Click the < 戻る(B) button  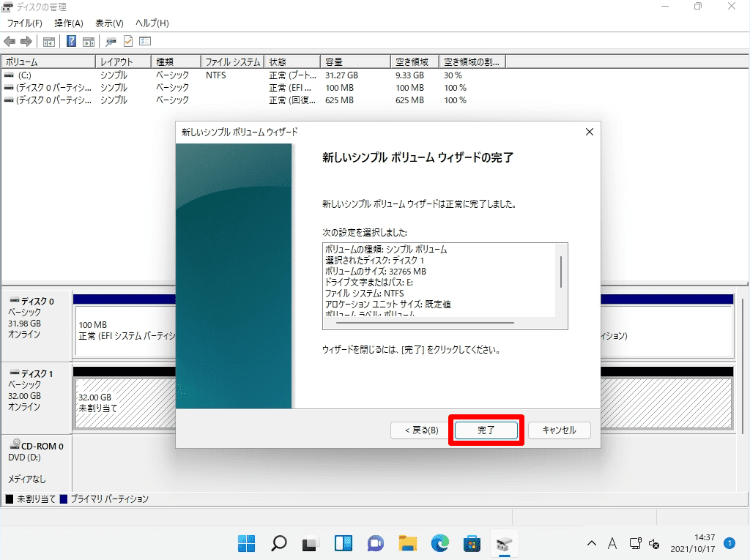421,430
